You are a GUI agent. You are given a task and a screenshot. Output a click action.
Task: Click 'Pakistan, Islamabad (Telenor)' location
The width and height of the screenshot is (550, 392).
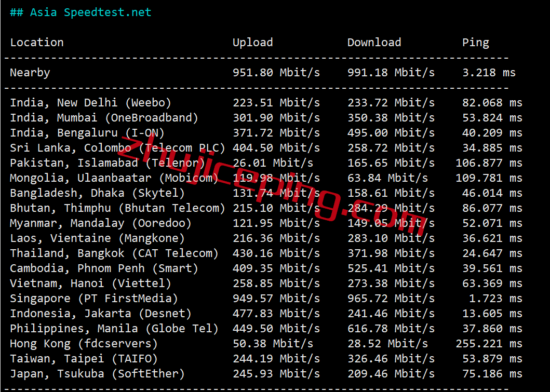coord(108,163)
